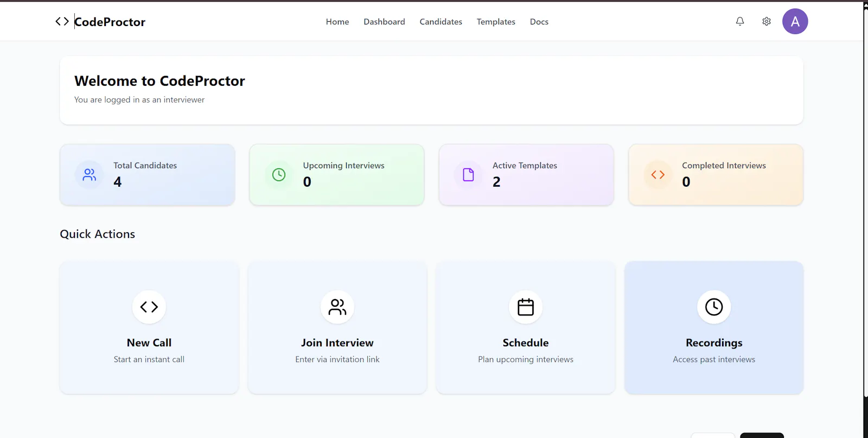The width and height of the screenshot is (868, 438).
Task: Click the Completed Interviews label
Action: [724, 166]
